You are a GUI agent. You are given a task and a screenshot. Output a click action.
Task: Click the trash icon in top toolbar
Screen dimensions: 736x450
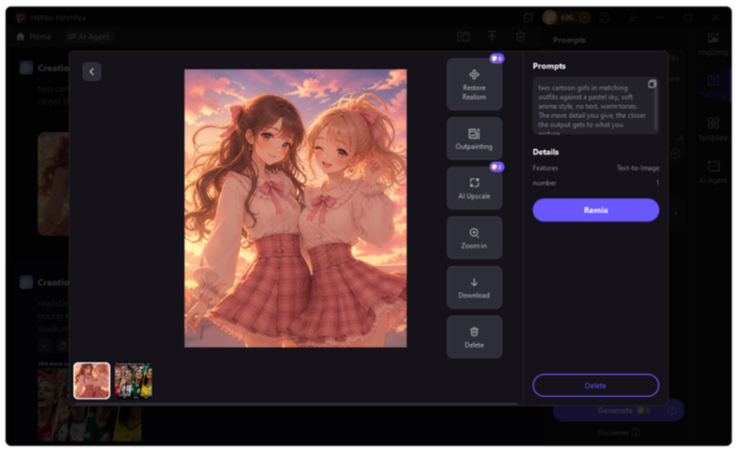(x=520, y=37)
